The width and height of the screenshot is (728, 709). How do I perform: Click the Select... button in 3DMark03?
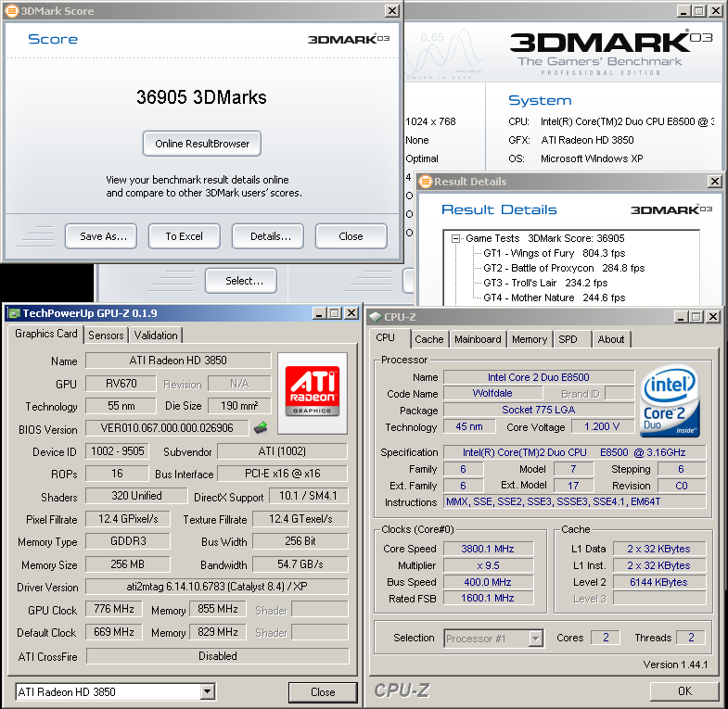pos(241,281)
